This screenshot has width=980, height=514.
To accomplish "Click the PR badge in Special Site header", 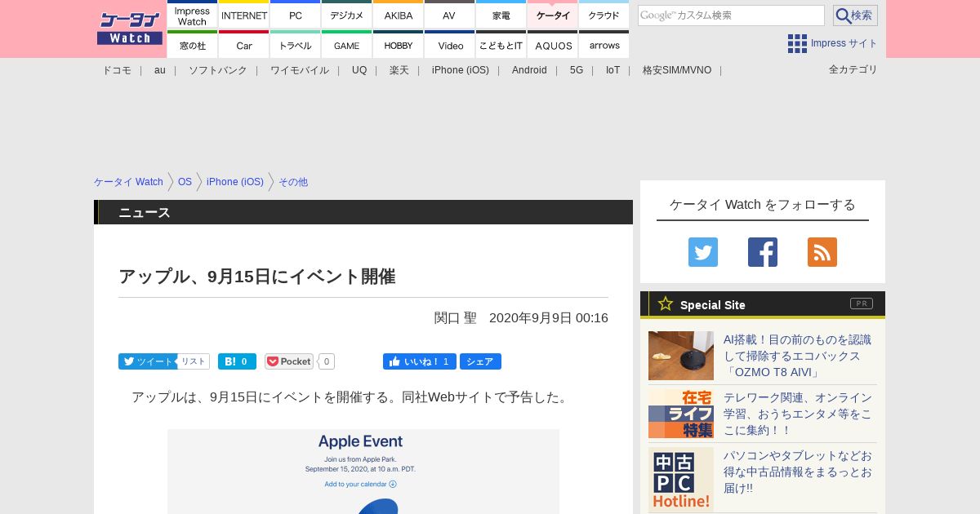I will [x=862, y=304].
